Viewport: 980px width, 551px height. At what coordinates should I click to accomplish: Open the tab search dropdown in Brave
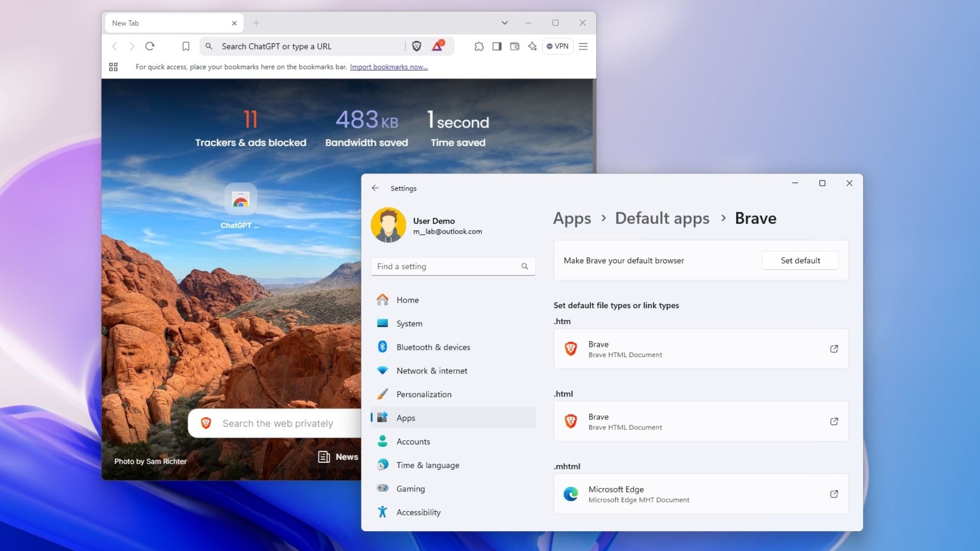coord(504,23)
